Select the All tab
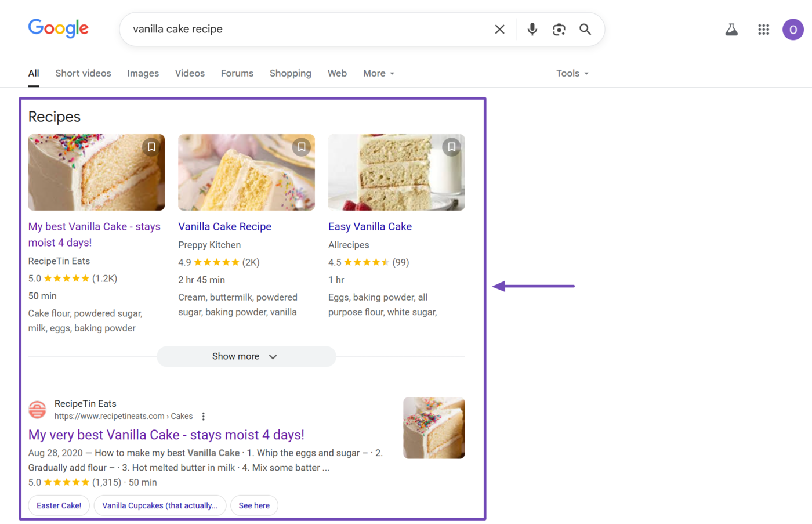This screenshot has height=524, width=812. 34,73
